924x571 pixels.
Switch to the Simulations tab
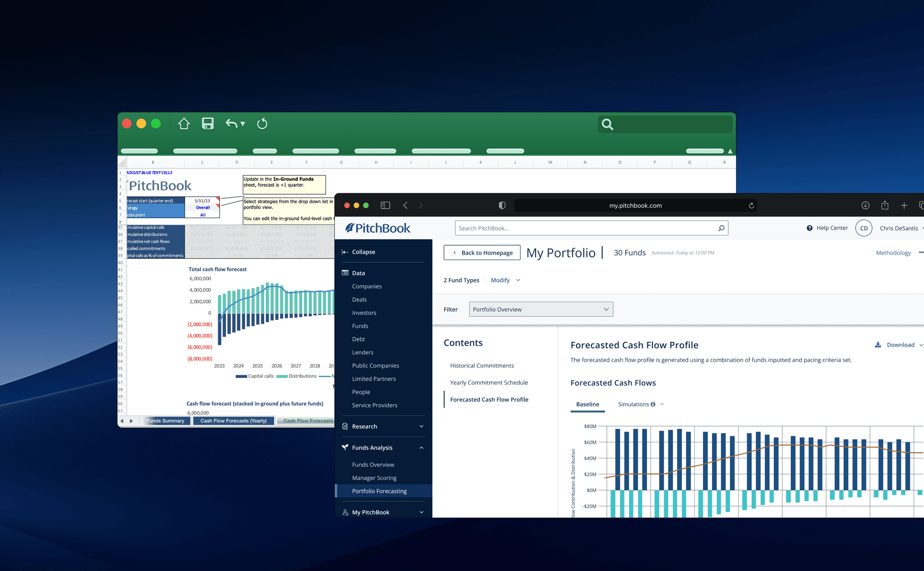coord(633,404)
